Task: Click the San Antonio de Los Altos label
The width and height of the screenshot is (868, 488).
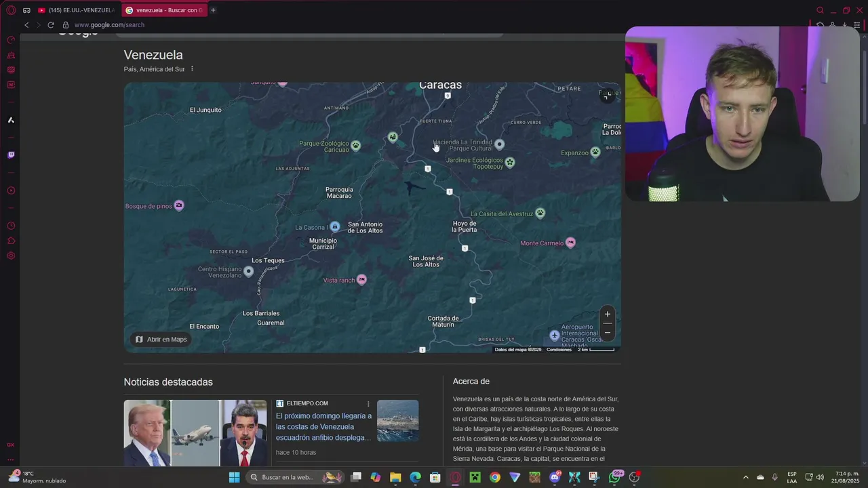Action: (365, 228)
